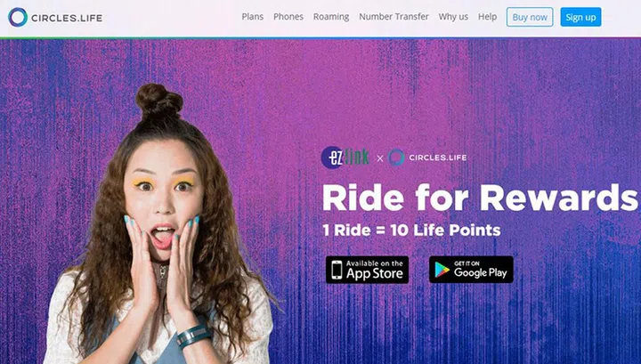Click the Circles.Life ring icon in the banner
Viewport: 641px width, 364px height.
[395, 158]
